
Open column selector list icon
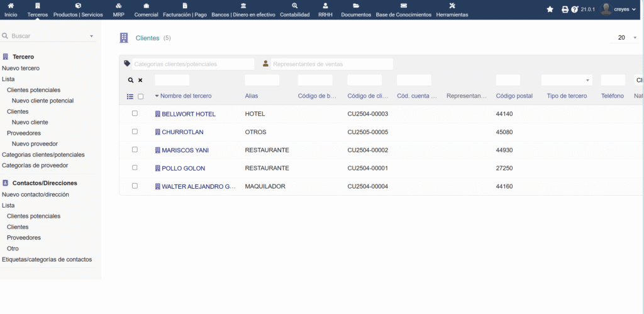pos(130,96)
